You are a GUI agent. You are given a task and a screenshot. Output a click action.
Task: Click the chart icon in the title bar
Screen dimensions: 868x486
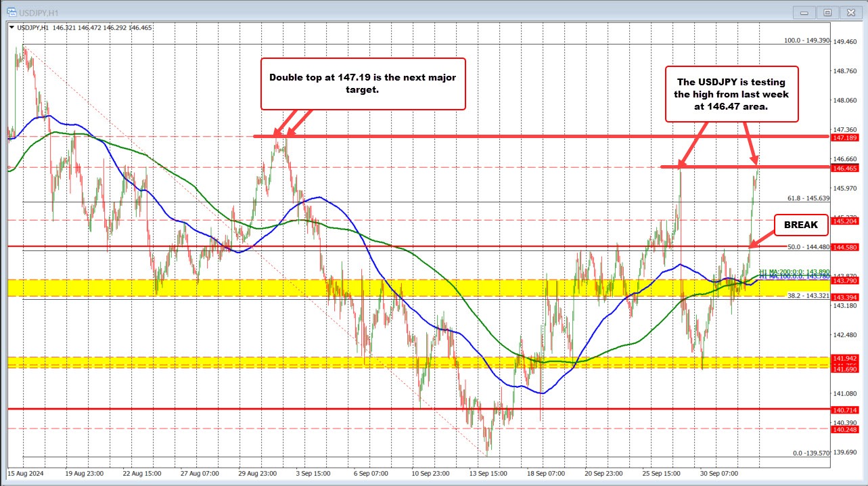coord(10,12)
